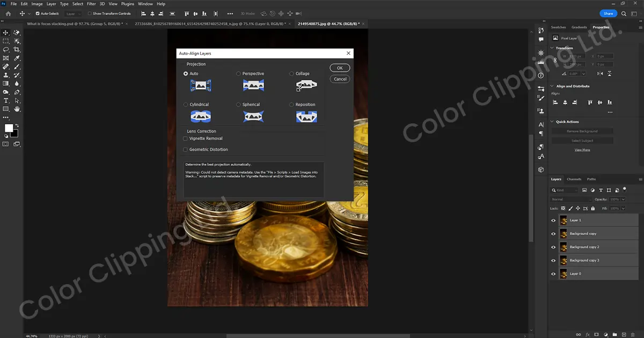Click the Share button
This screenshot has width=644, height=338.
coord(608,13)
